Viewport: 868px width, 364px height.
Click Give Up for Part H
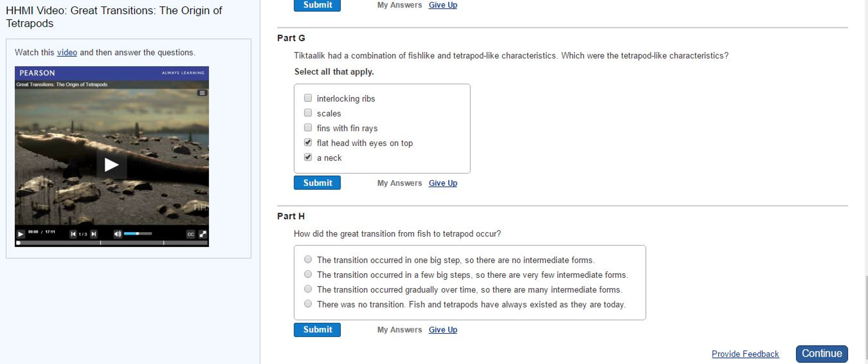442,330
